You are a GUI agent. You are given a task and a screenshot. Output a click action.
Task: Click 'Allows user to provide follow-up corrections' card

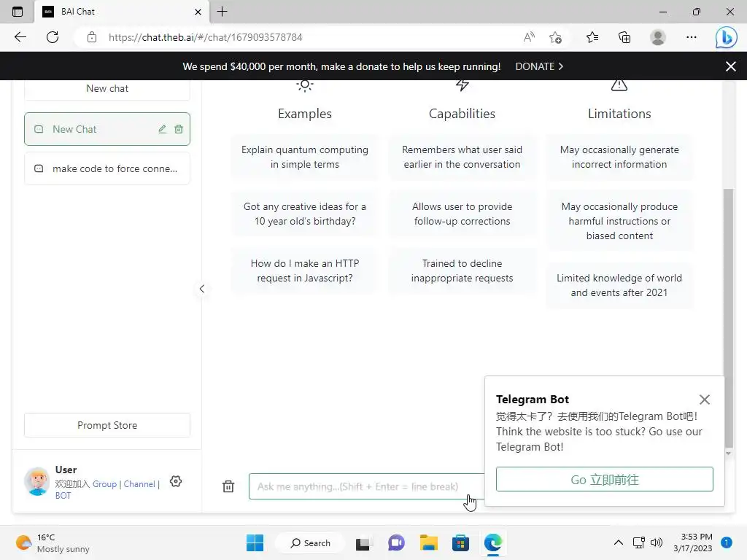pyautogui.click(x=462, y=214)
